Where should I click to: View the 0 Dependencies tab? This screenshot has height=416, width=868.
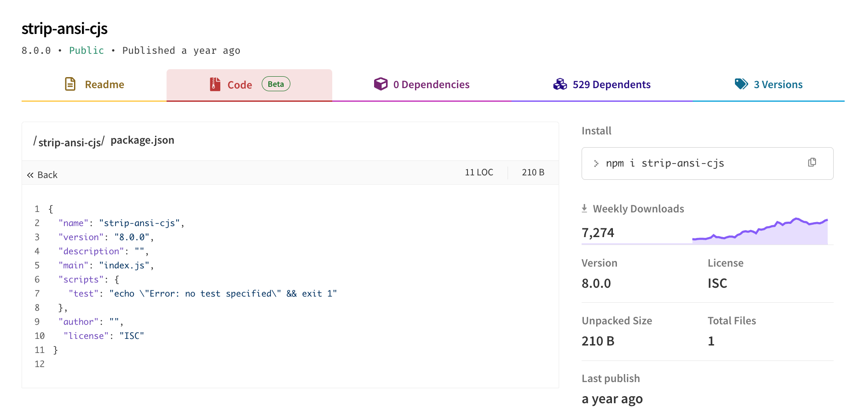(x=431, y=85)
